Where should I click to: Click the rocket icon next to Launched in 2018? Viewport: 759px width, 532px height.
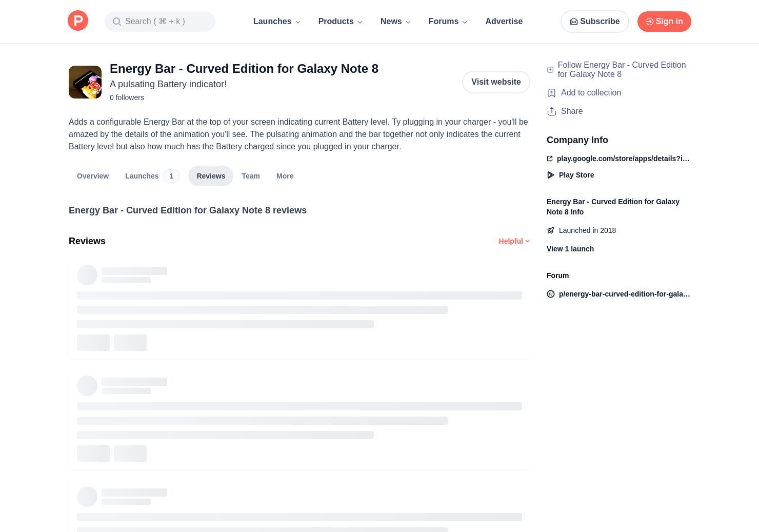click(551, 230)
